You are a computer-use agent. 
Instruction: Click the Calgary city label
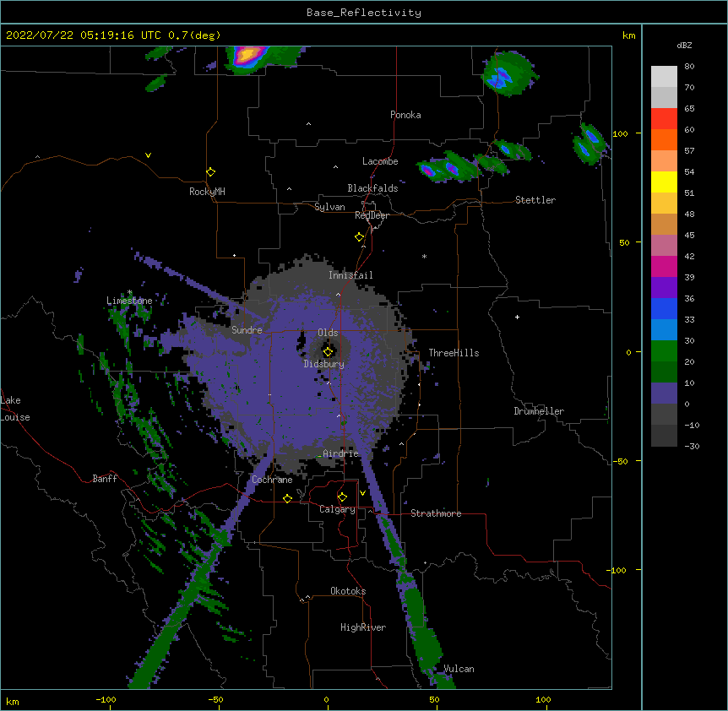click(337, 509)
